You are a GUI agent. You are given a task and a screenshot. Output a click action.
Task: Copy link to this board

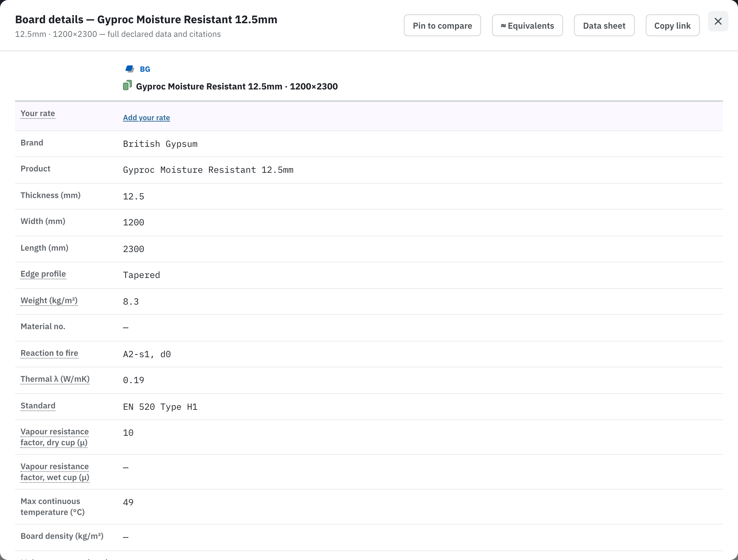point(672,26)
